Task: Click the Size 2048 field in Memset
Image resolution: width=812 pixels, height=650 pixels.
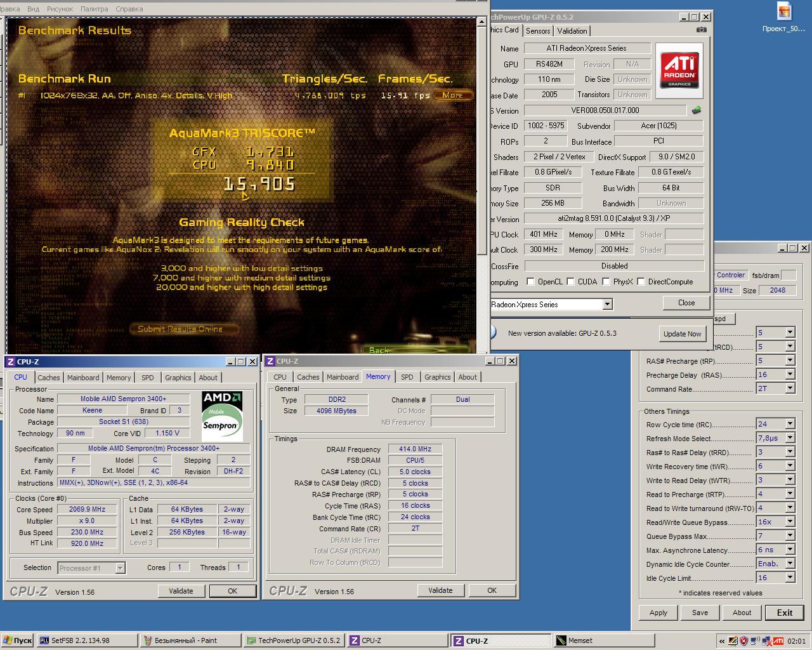Action: tap(778, 290)
